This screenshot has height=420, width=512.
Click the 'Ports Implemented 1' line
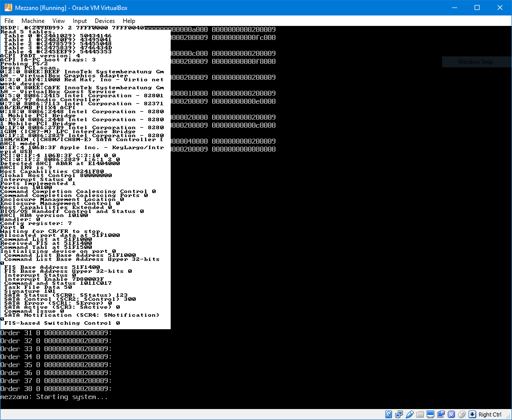pyautogui.click(x=38, y=184)
